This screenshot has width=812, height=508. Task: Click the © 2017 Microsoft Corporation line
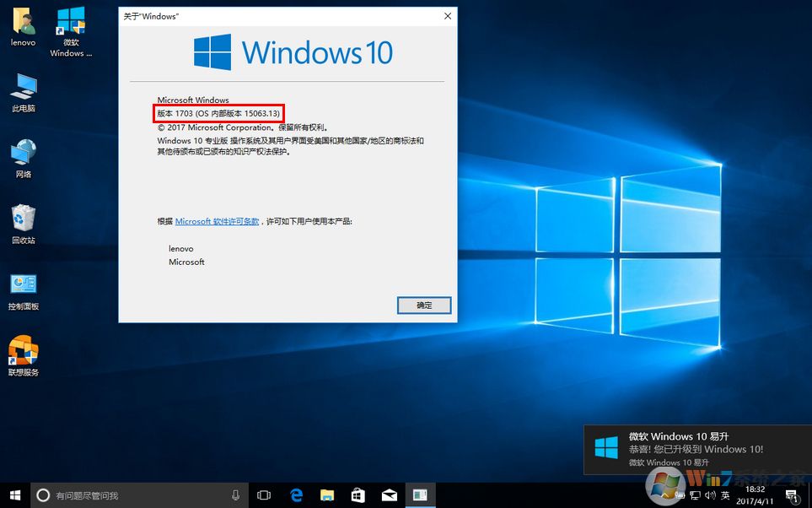(x=243, y=127)
